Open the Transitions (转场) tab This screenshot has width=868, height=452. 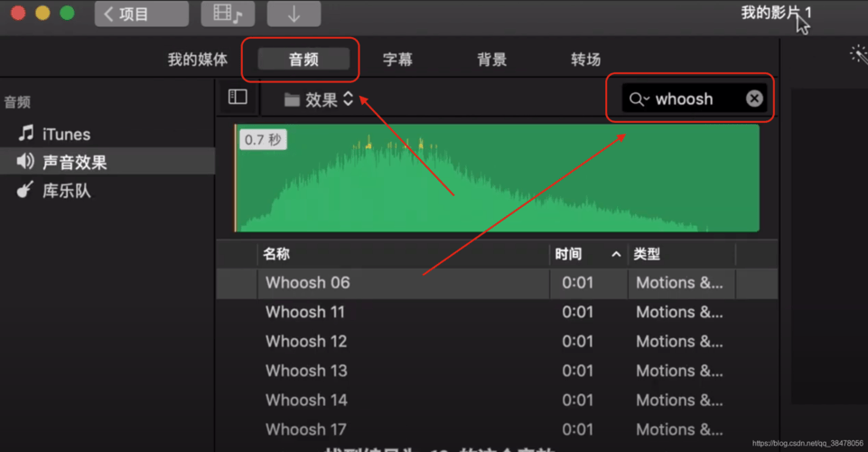[x=585, y=60]
